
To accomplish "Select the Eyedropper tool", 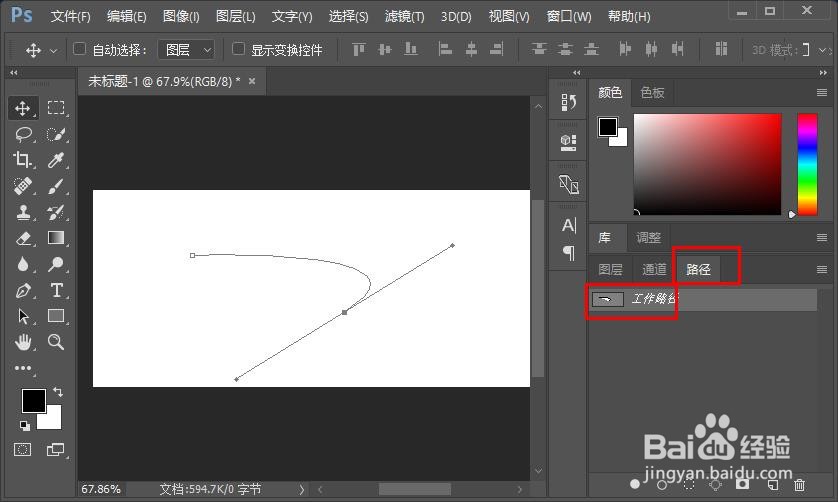I will point(56,160).
